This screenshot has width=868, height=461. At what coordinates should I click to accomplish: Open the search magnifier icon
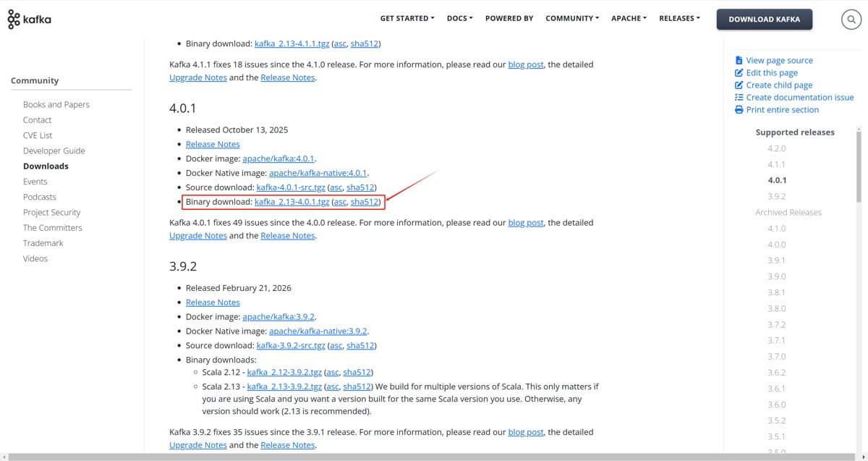(851, 20)
